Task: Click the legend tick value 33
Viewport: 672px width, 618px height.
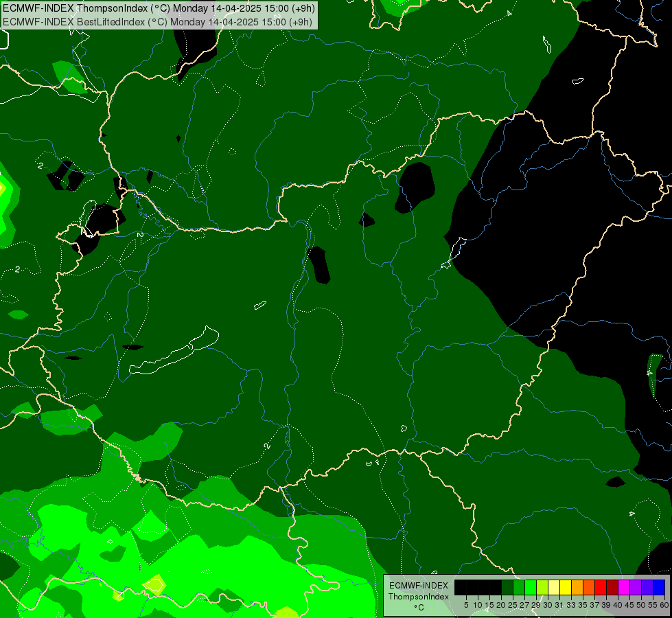Action: (x=571, y=605)
